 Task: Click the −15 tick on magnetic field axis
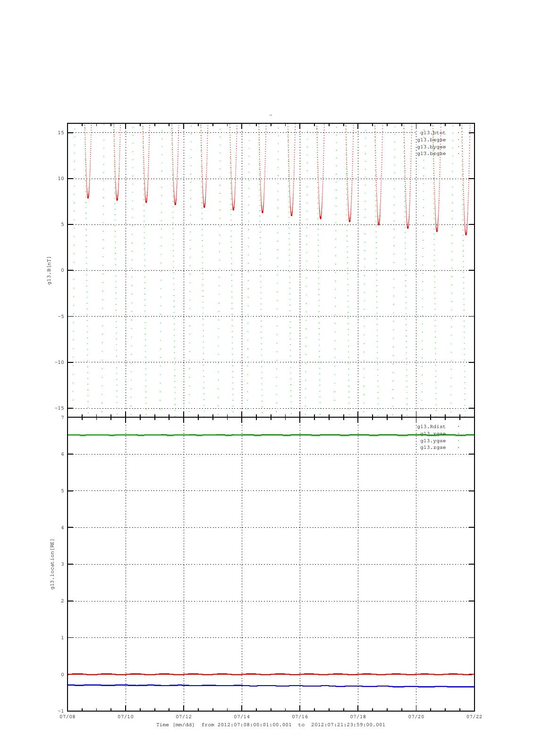click(x=59, y=408)
